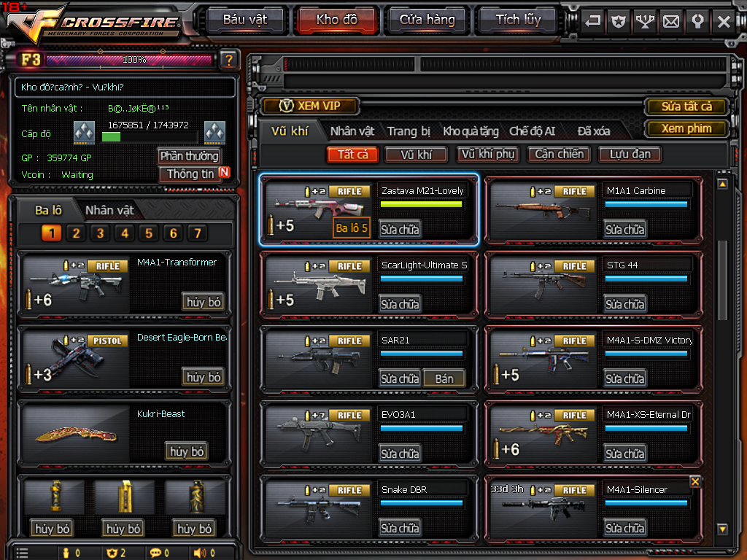Select backpack slot 5
Viewport: 747px width, 560px height.
pyautogui.click(x=149, y=233)
